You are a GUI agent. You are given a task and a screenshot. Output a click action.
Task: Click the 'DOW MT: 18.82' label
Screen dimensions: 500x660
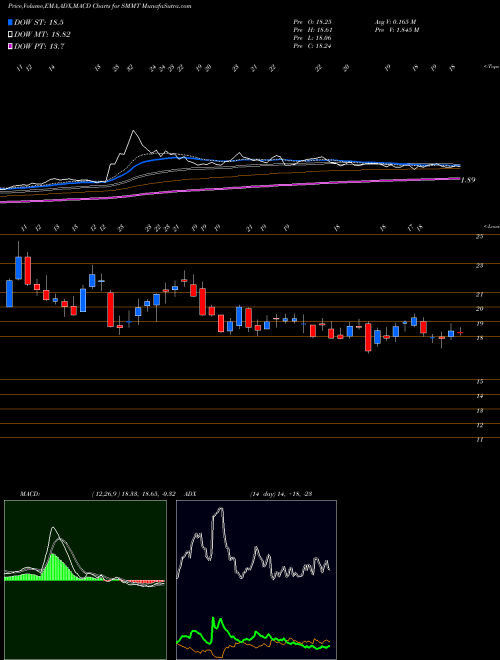coord(42,35)
